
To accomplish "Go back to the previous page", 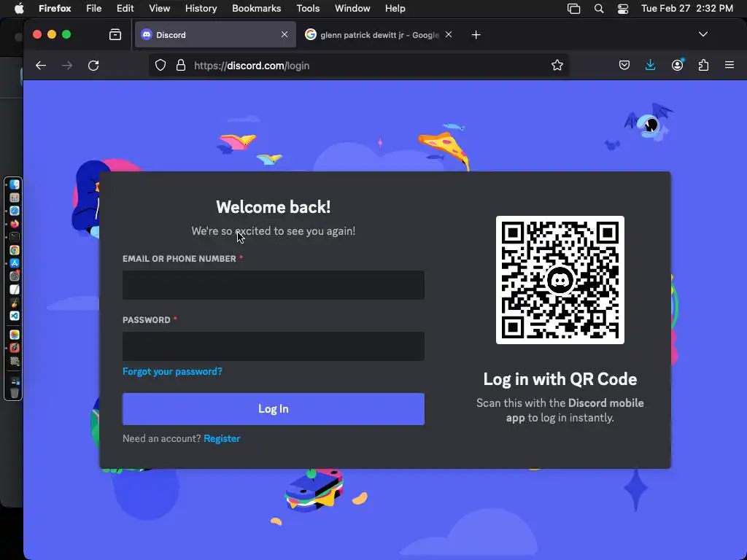I will (x=41, y=66).
